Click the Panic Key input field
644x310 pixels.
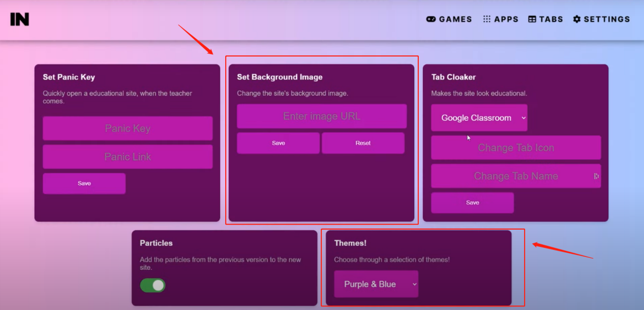tap(127, 128)
